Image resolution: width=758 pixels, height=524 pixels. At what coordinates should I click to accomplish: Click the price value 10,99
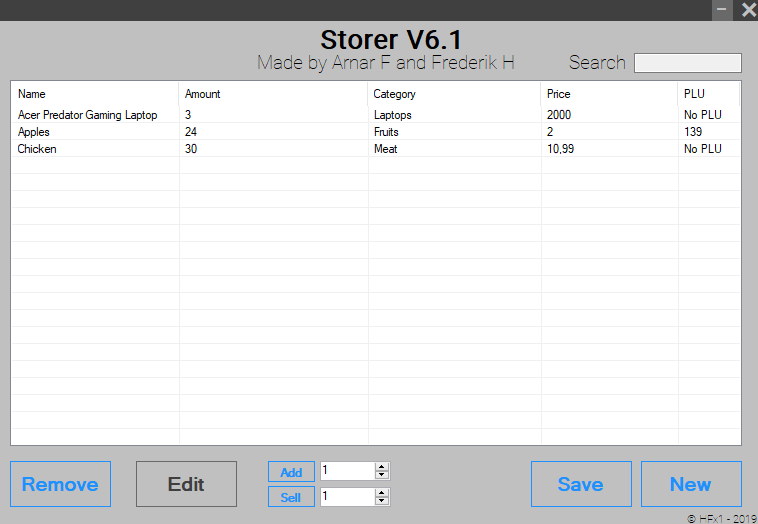pyautogui.click(x=560, y=148)
